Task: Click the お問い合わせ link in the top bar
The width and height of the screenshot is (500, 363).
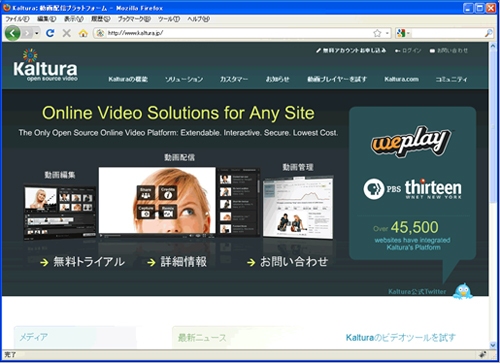Action: coord(449,51)
